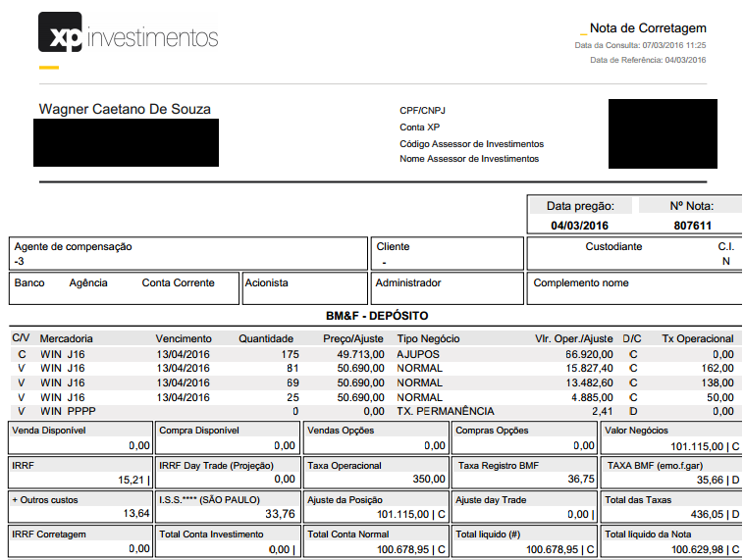Click the Ajuste da Posição field

pyautogui.click(x=375, y=506)
